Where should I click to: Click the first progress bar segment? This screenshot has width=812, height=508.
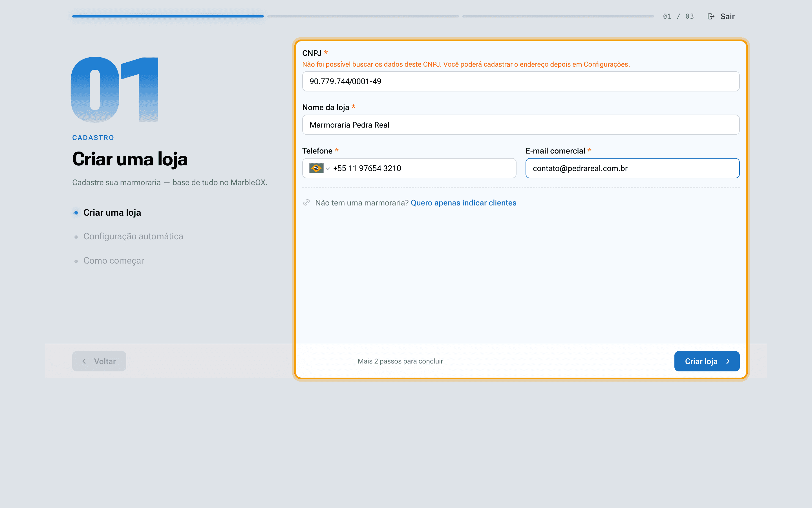pyautogui.click(x=168, y=16)
